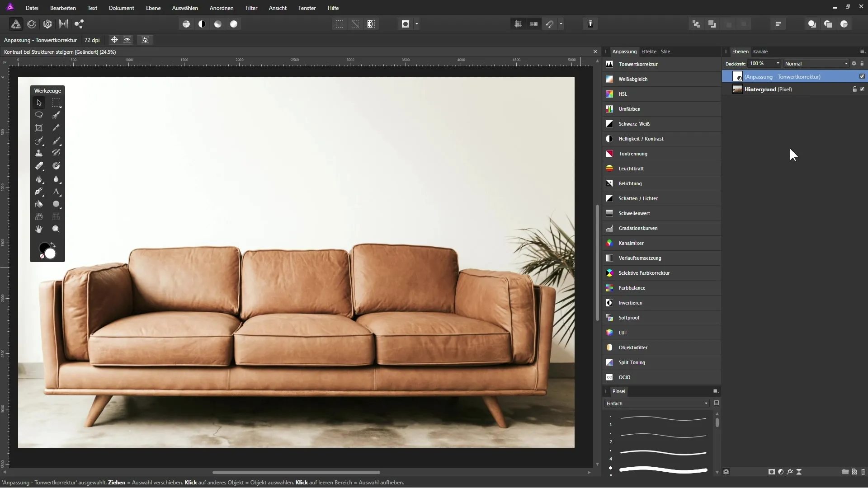868x488 pixels.
Task: Set no color via small crossed swatch
Action: [x=42, y=256]
